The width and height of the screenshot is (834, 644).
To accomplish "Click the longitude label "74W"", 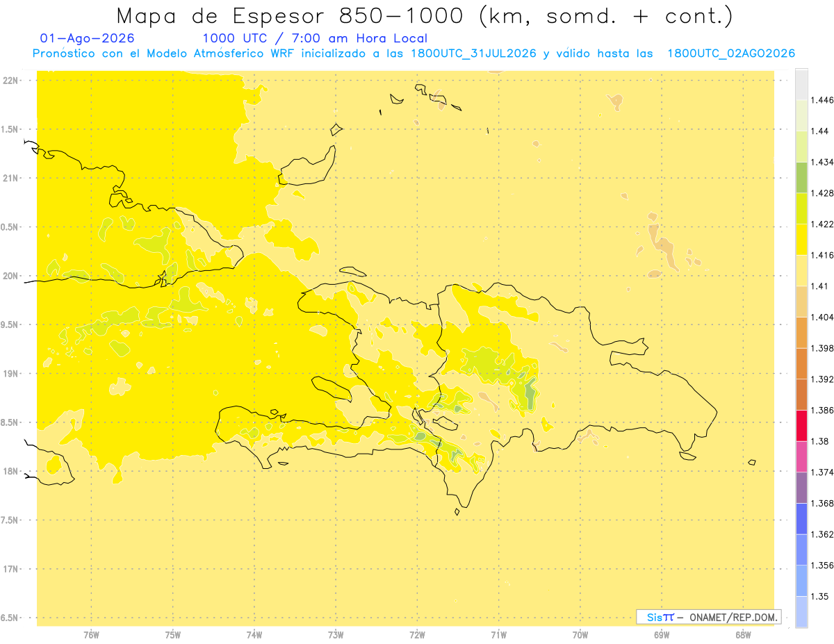I will [x=254, y=635].
